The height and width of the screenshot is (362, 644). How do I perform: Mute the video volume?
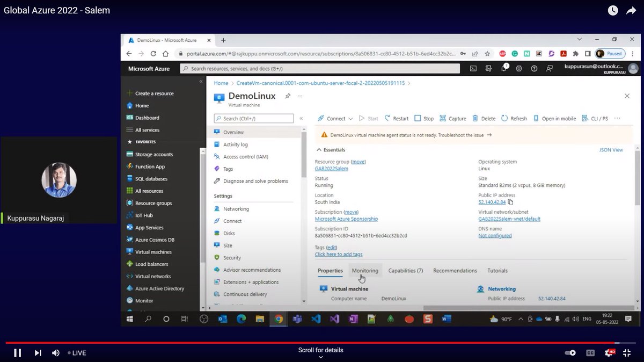[56, 353]
